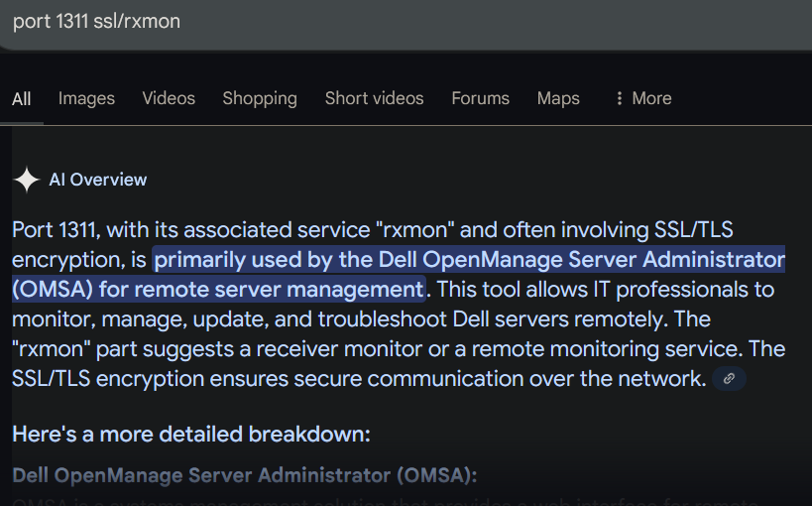Click the search box containing port 1311
Screen dimensions: 812x506
click(297, 21)
